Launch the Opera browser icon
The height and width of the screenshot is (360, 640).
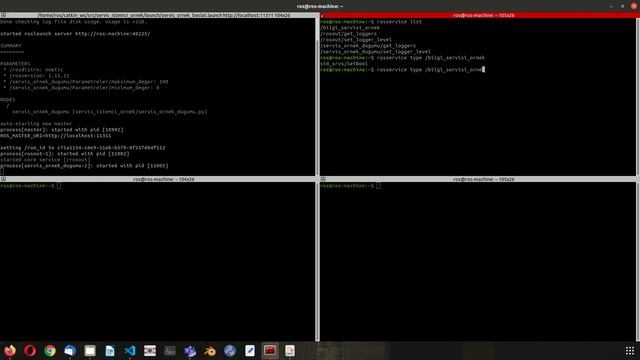(x=30, y=351)
